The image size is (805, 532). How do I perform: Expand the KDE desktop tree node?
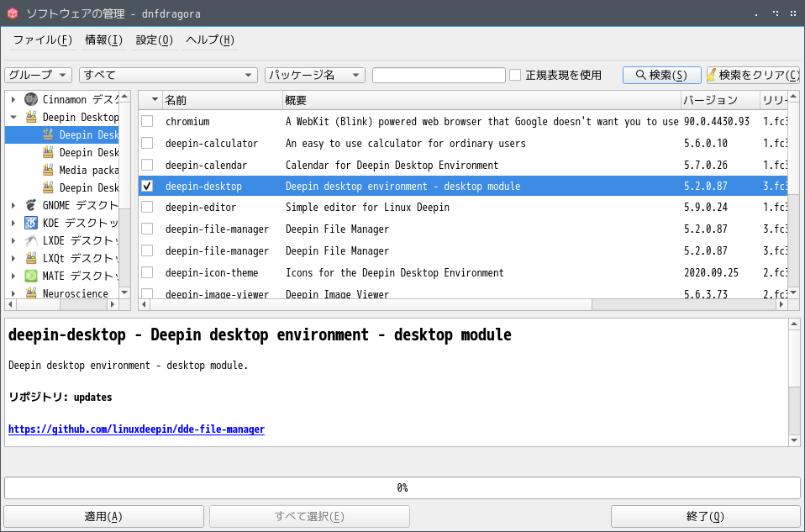point(13,223)
